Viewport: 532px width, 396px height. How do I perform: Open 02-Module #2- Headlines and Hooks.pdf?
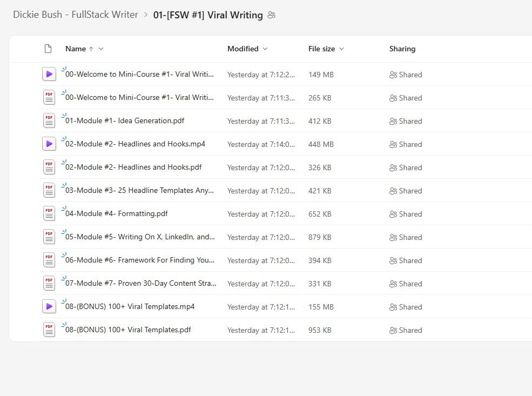pyautogui.click(x=133, y=167)
